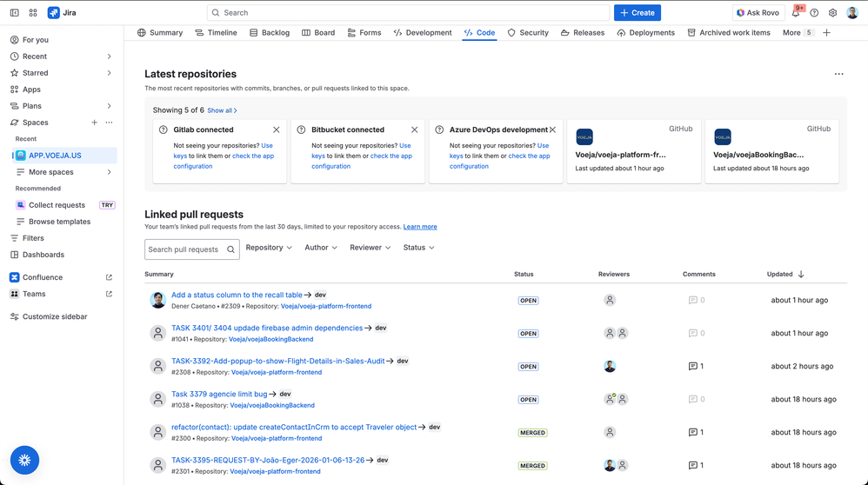Click the Create button
Image resolution: width=868 pixels, height=485 pixels.
click(638, 13)
